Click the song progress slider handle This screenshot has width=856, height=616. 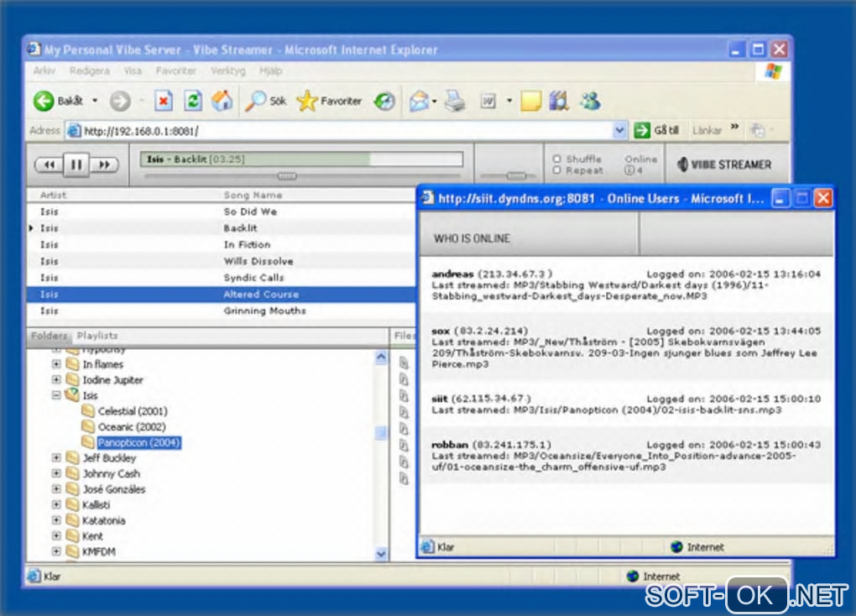(287, 176)
